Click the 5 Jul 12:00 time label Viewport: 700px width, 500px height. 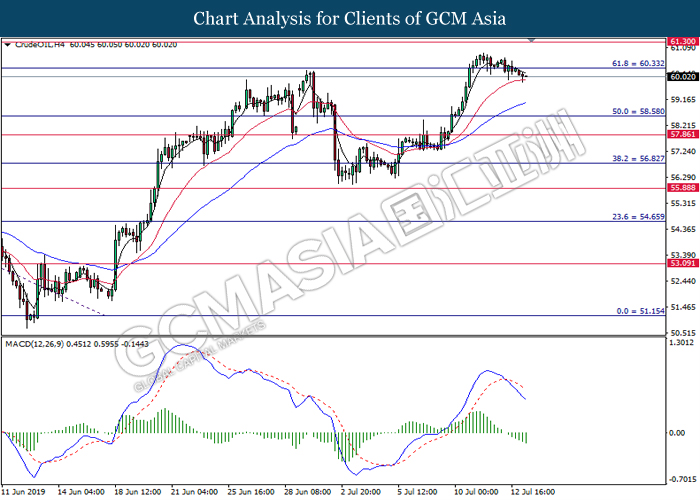tap(418, 492)
